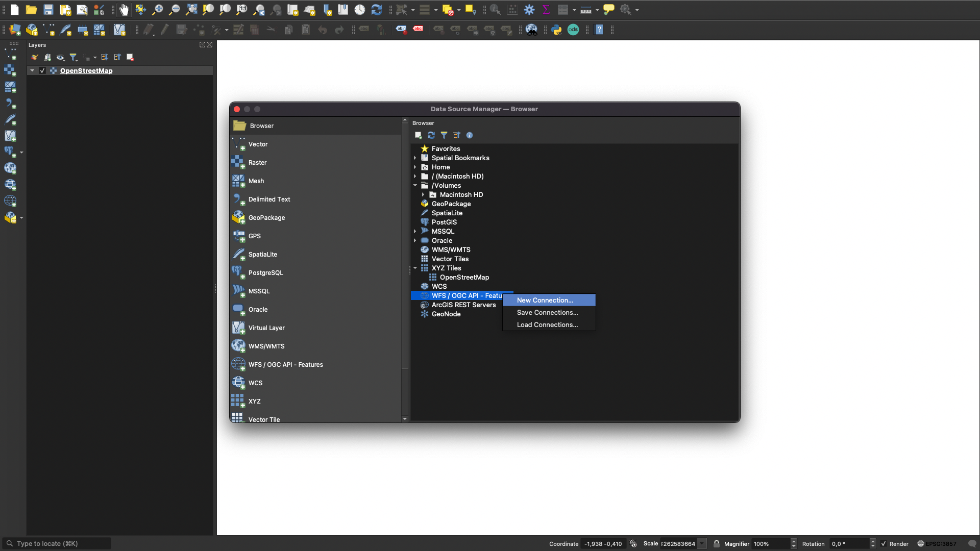Select OpenStreetMap item under XYZ Tiles

click(x=464, y=278)
